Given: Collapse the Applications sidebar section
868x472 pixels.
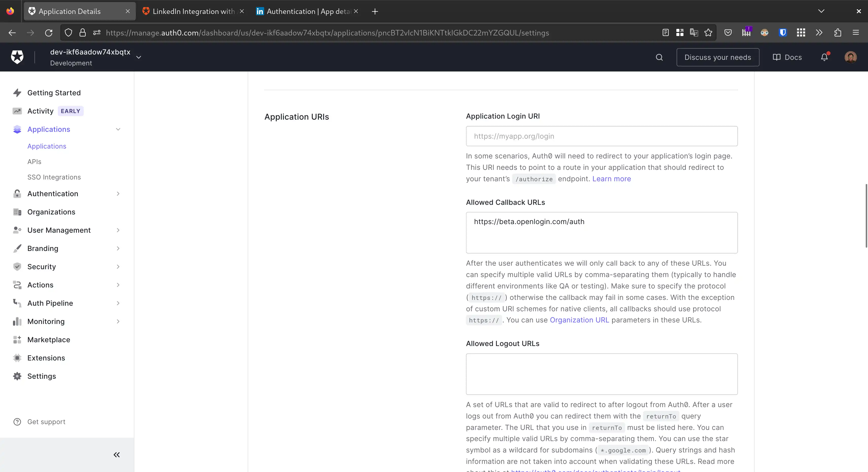Looking at the screenshot, I should [x=118, y=129].
